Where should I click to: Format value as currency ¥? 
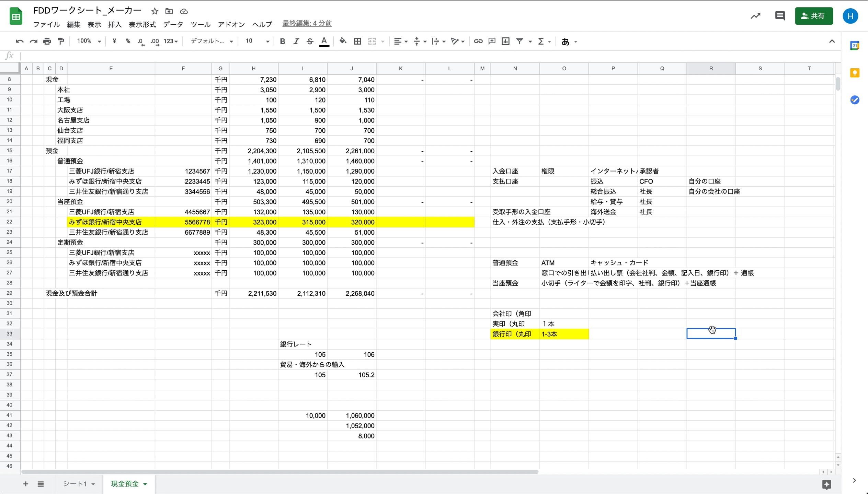(114, 41)
